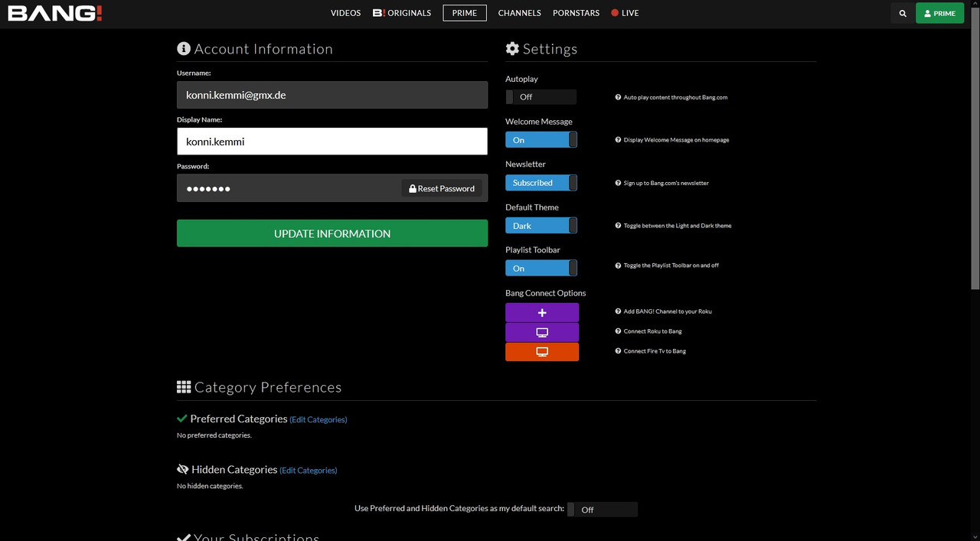The height and width of the screenshot is (541, 980).
Task: Click the Hidden Categories crossed-eye icon
Action: coord(182,469)
